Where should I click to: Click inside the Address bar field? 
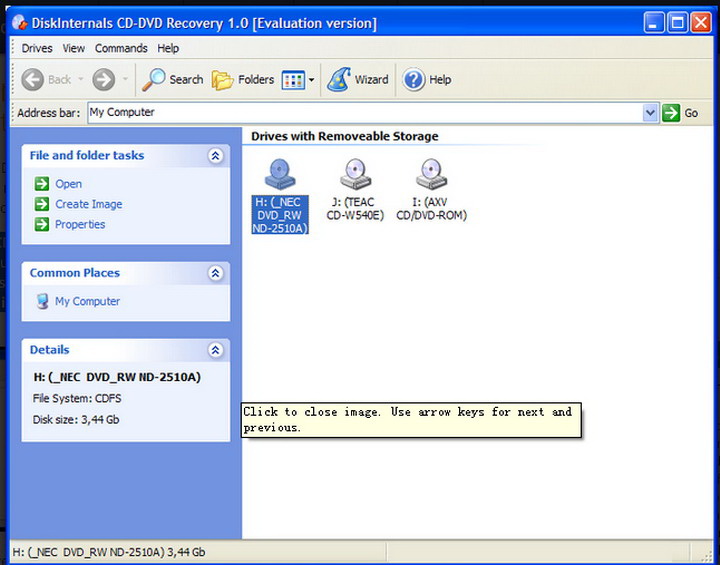tap(365, 113)
